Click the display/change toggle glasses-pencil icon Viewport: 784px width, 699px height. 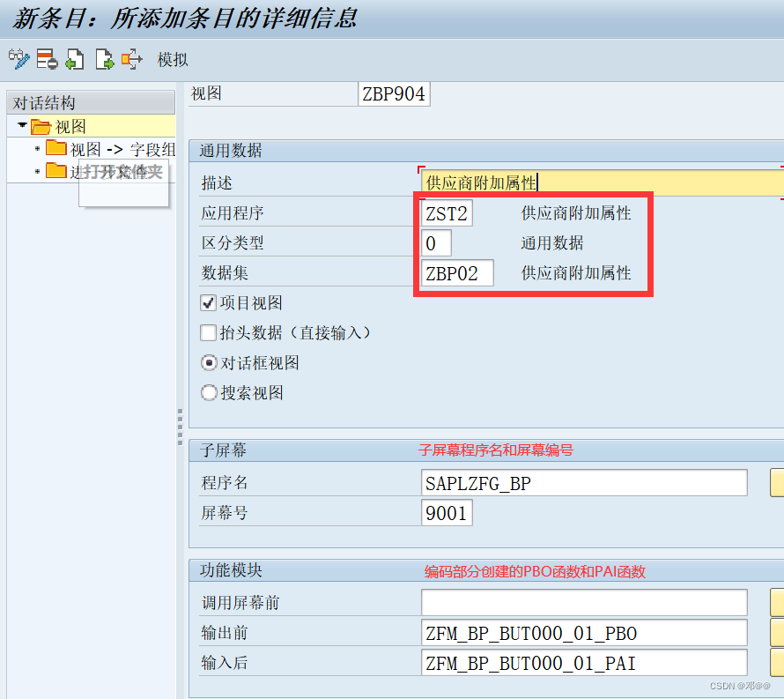pos(19,59)
